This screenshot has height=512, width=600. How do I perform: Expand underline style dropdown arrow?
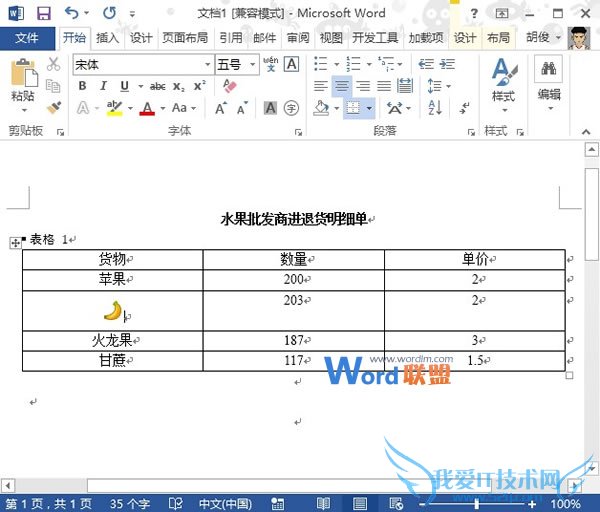click(140, 86)
